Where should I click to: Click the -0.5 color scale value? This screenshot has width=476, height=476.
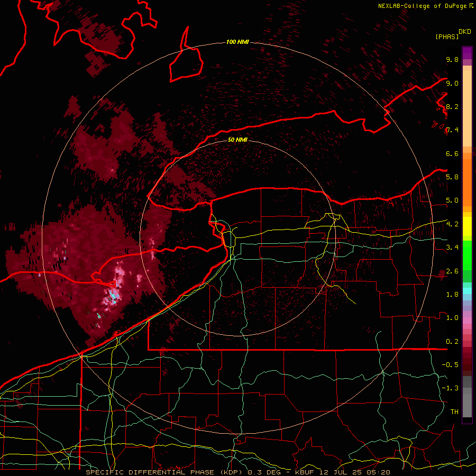(x=450, y=364)
